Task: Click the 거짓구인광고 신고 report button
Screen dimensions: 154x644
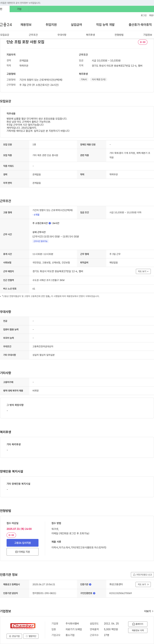Action: click(142, 575)
